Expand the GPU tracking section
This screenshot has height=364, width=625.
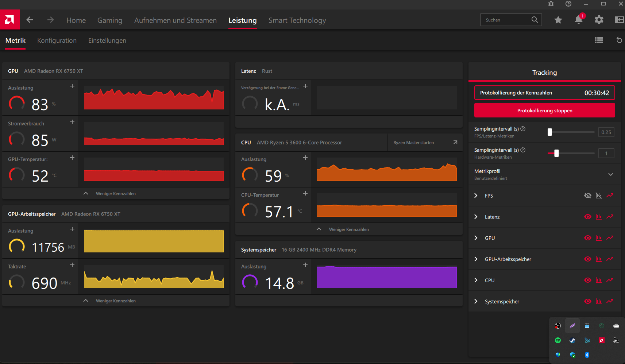click(476, 238)
